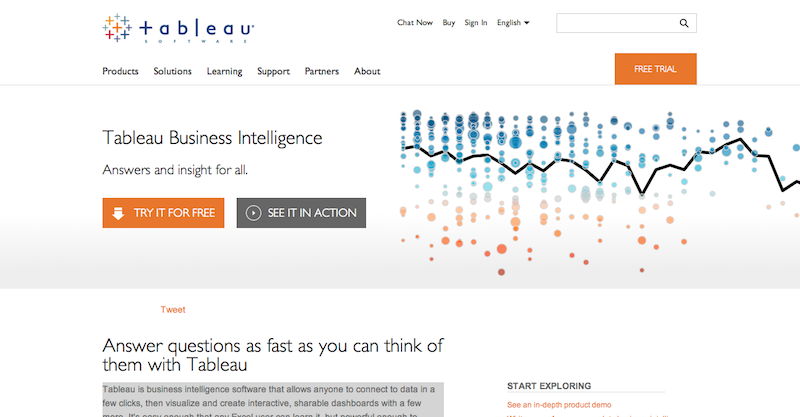800x417 pixels.
Task: Open the Solutions menu
Action: [172, 71]
